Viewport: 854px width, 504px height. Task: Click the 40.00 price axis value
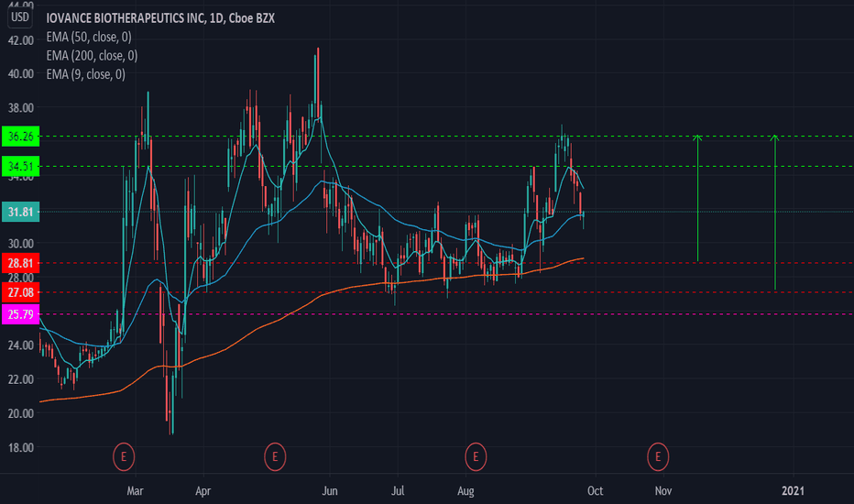click(21, 73)
